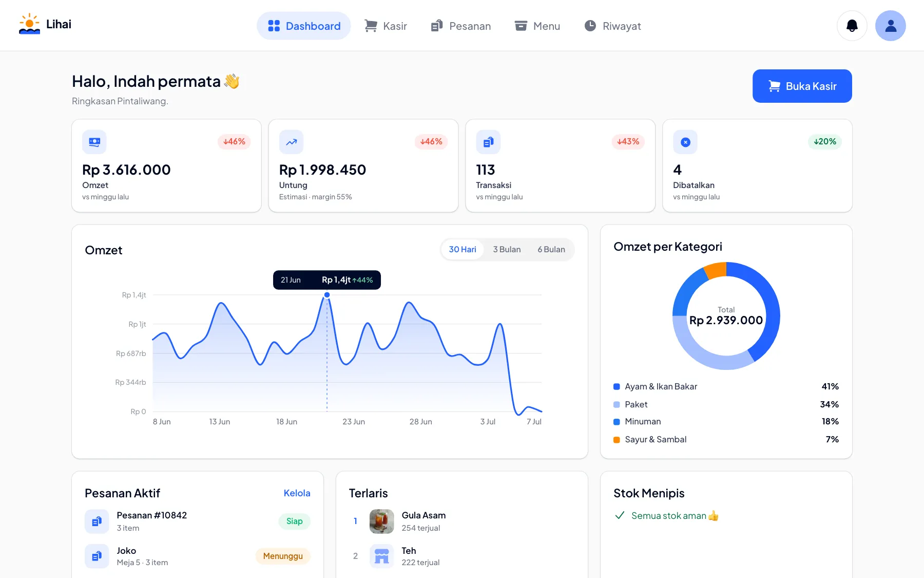The height and width of the screenshot is (578, 924).
Task: Click the 4 Dibatalkan value
Action: (678, 170)
